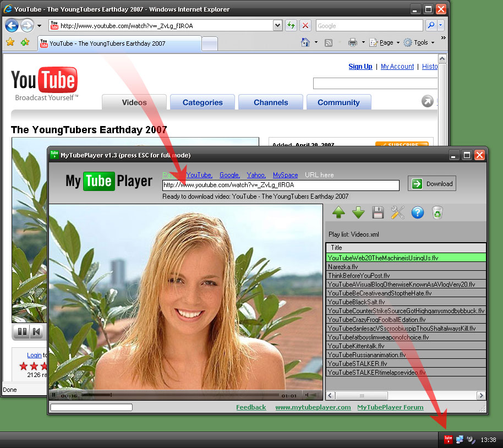Switch to the Community tab
The height and width of the screenshot is (448, 503).
click(x=339, y=102)
